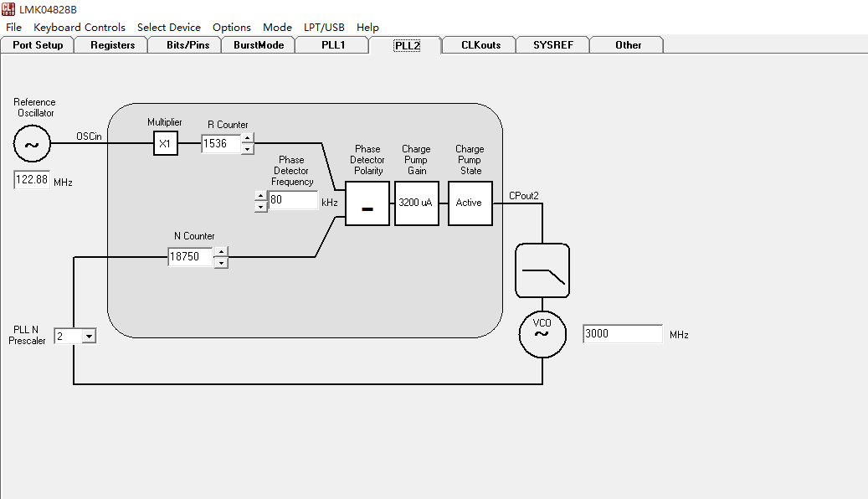This screenshot has height=499, width=868.
Task: Decrement the N Counter value
Action: pyautogui.click(x=221, y=263)
